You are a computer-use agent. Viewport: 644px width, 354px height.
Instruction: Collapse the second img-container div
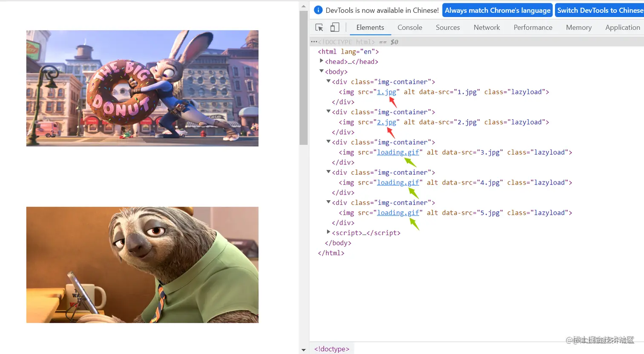pos(328,111)
